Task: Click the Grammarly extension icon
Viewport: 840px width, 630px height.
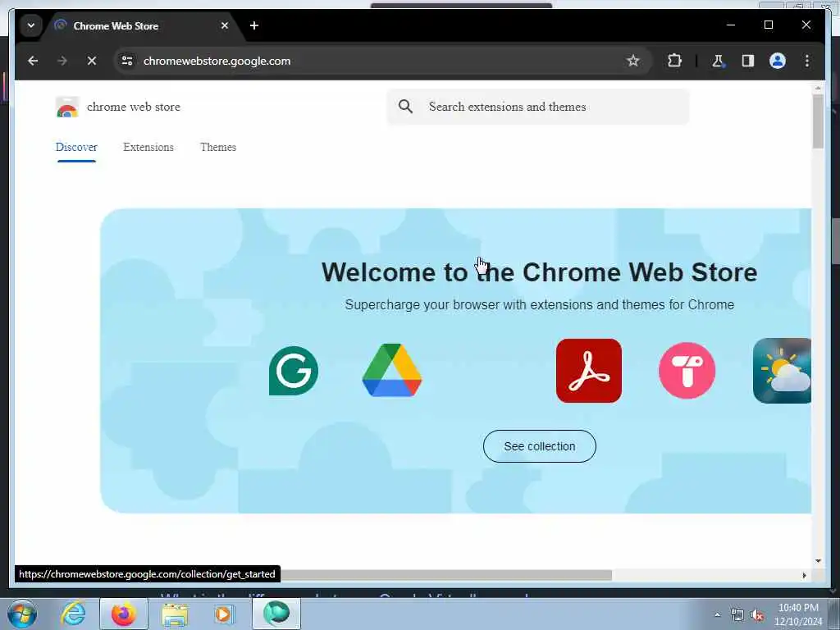Action: point(294,371)
